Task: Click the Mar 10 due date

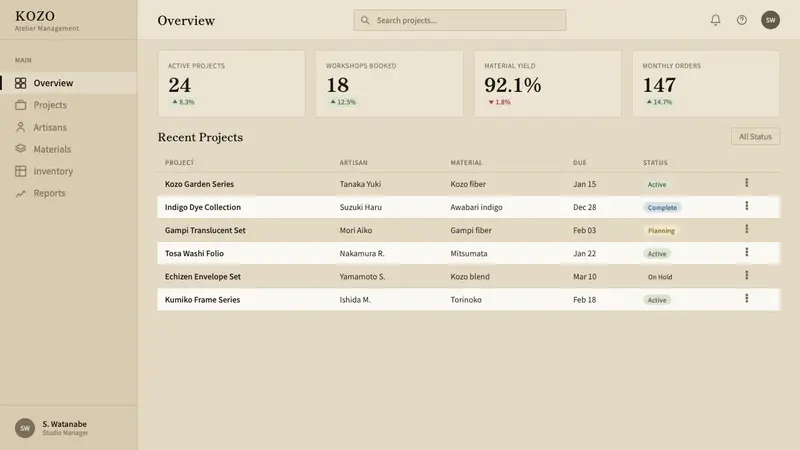Action: [x=584, y=277]
